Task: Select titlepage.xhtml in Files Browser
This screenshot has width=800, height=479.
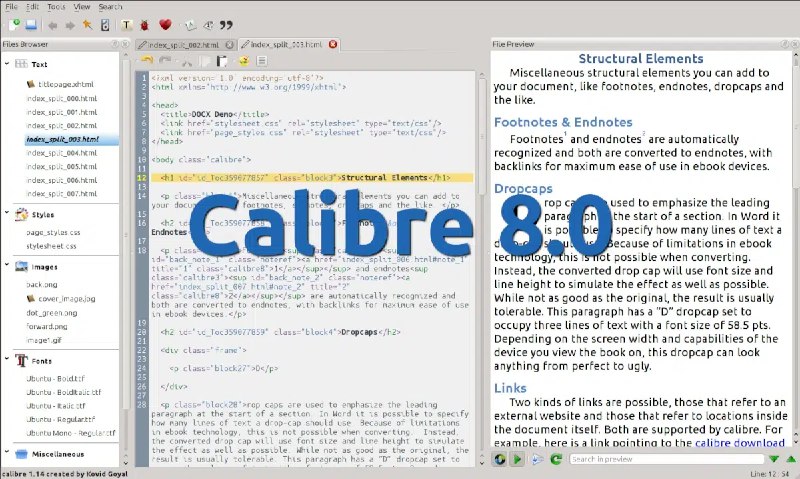Action: (x=66, y=84)
